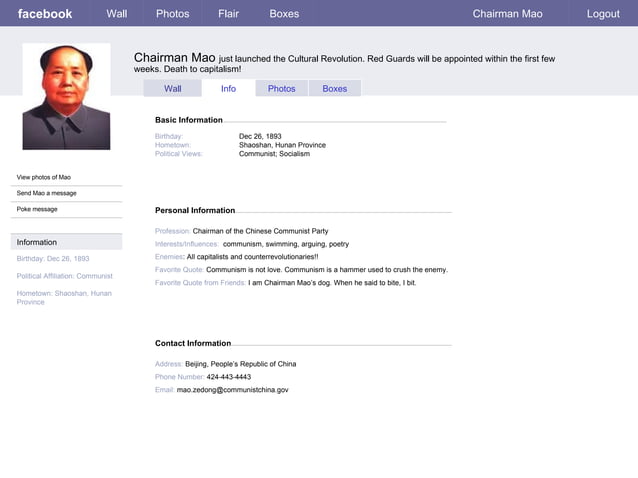Click Logout in the header
This screenshot has width=638, height=478.
(x=603, y=14)
